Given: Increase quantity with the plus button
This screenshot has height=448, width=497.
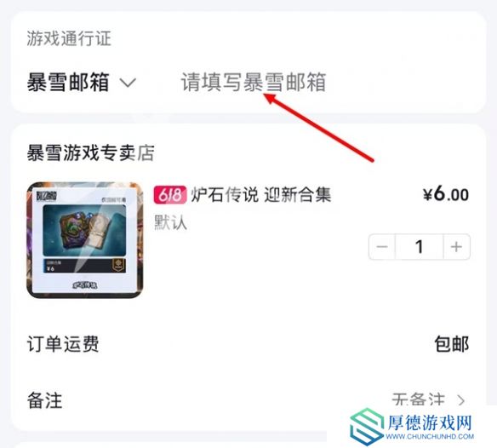Looking at the screenshot, I should (456, 246).
